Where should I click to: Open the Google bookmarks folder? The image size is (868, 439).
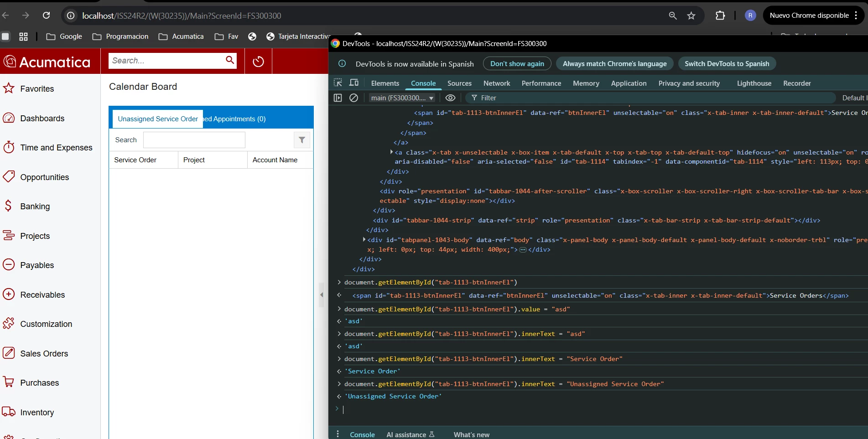pos(64,36)
